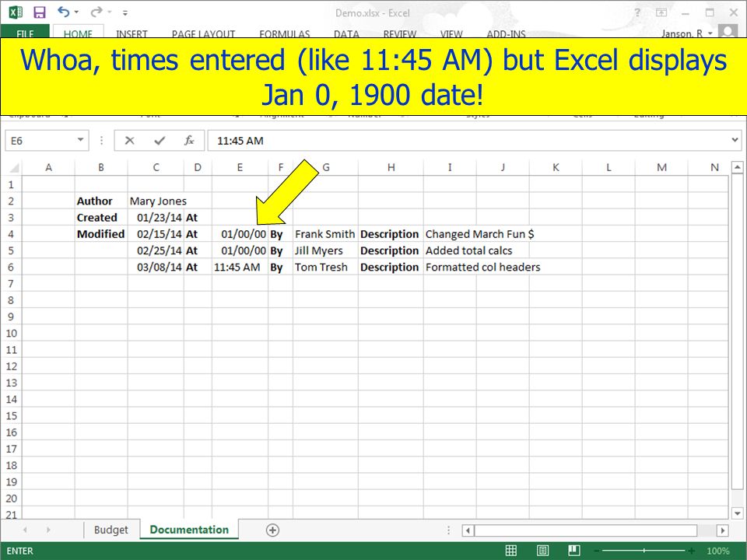Click the zoom slider handle

[644, 551]
